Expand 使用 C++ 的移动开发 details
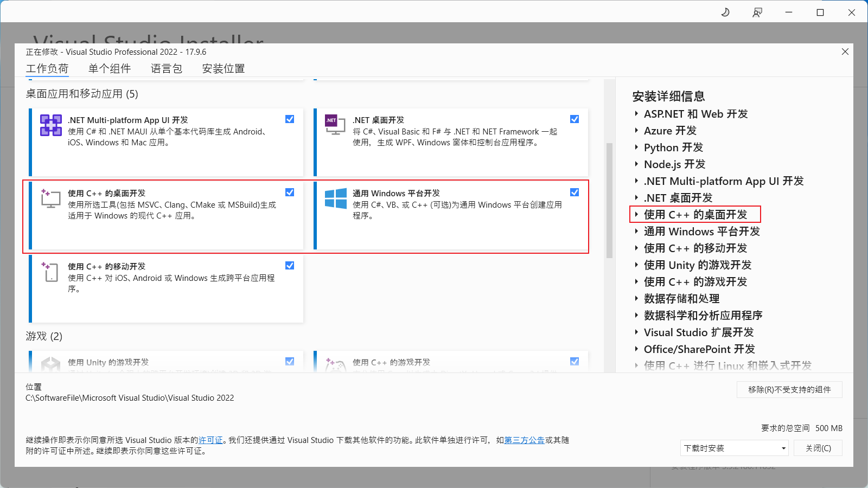This screenshot has width=868, height=488. pyautogui.click(x=636, y=248)
